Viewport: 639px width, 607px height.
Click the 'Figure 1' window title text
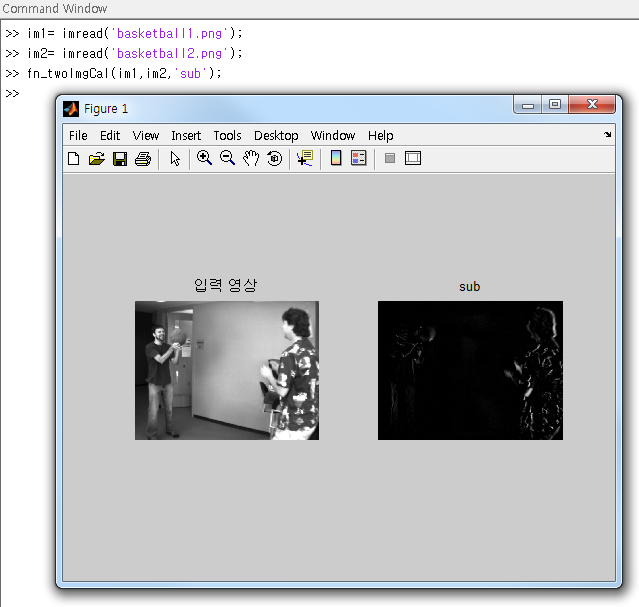pyautogui.click(x=106, y=109)
